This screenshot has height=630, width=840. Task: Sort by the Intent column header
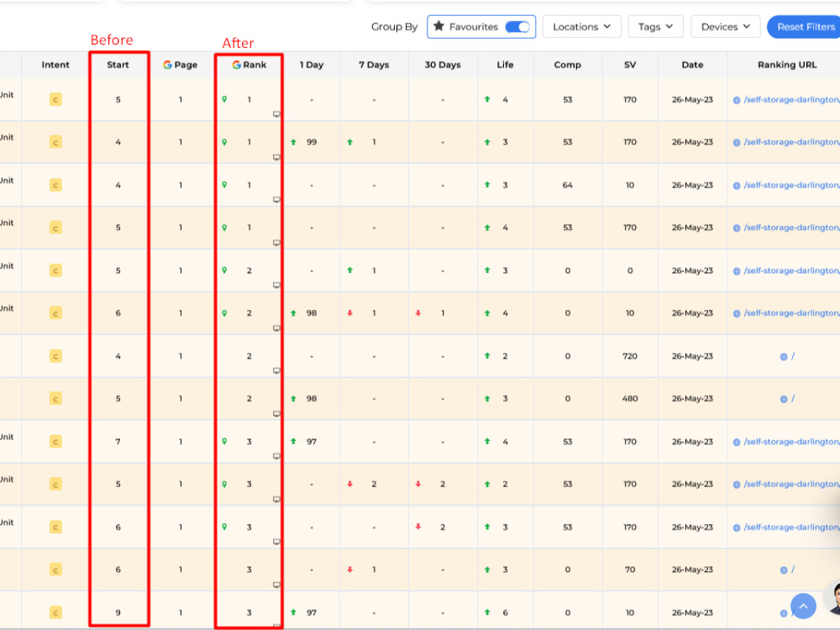tap(55, 65)
